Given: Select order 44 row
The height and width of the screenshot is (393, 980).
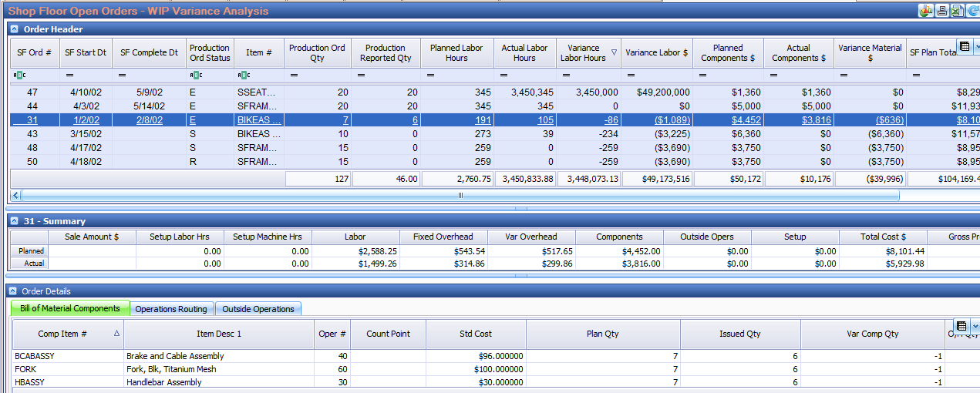Looking at the screenshot, I should [493, 106].
